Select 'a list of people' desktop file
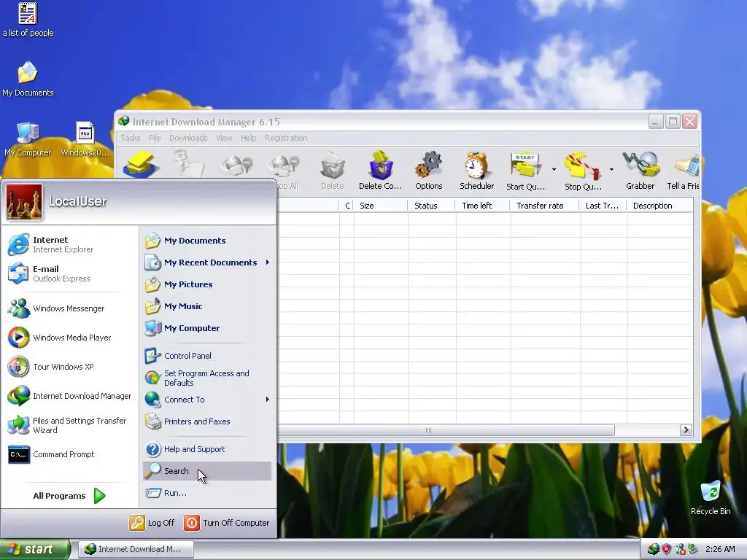747x560 pixels. (x=28, y=20)
